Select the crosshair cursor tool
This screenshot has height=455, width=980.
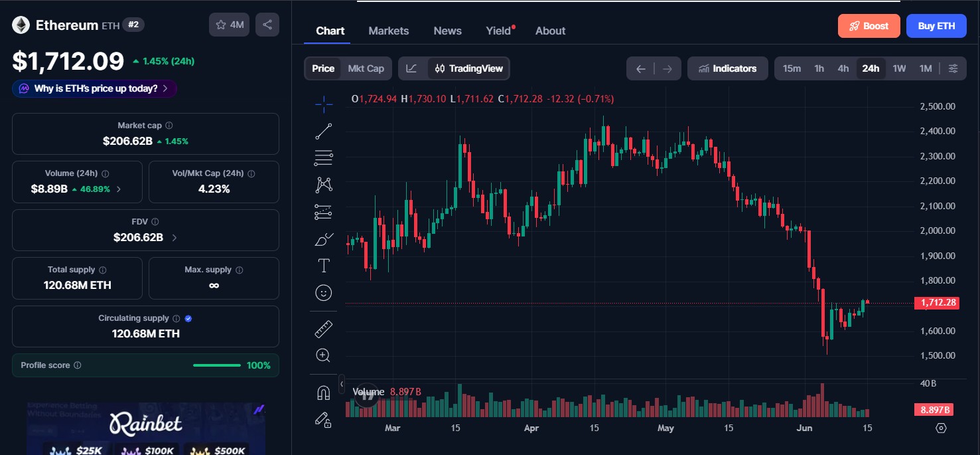click(324, 103)
